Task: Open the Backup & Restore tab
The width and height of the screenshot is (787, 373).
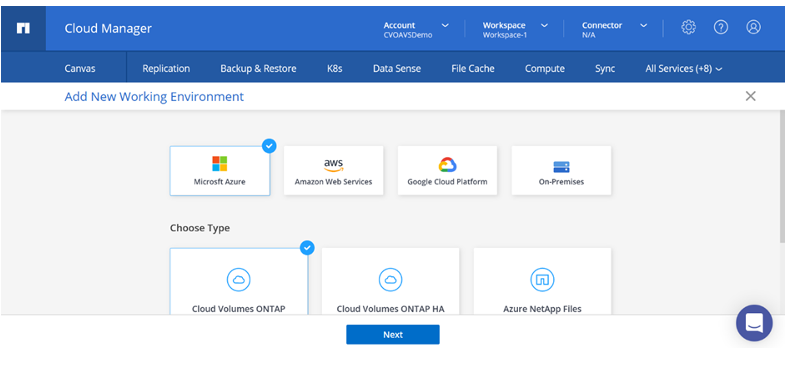Action: coord(258,69)
